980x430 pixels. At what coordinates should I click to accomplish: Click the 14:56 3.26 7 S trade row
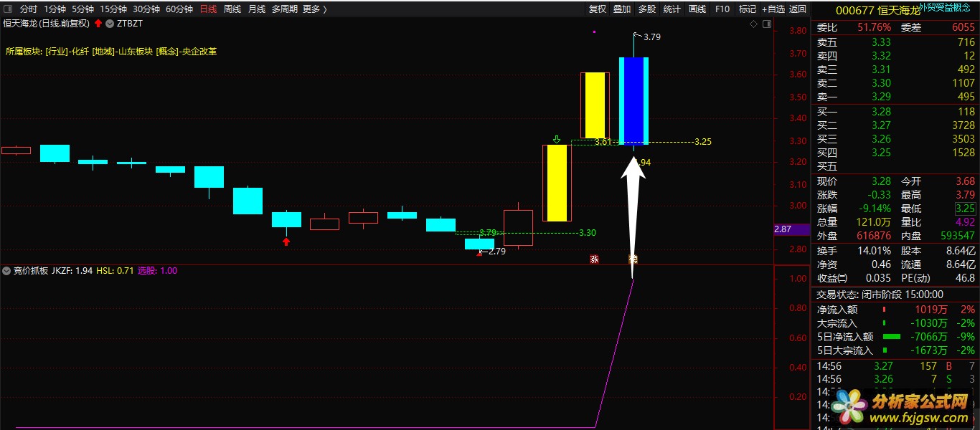click(x=895, y=379)
